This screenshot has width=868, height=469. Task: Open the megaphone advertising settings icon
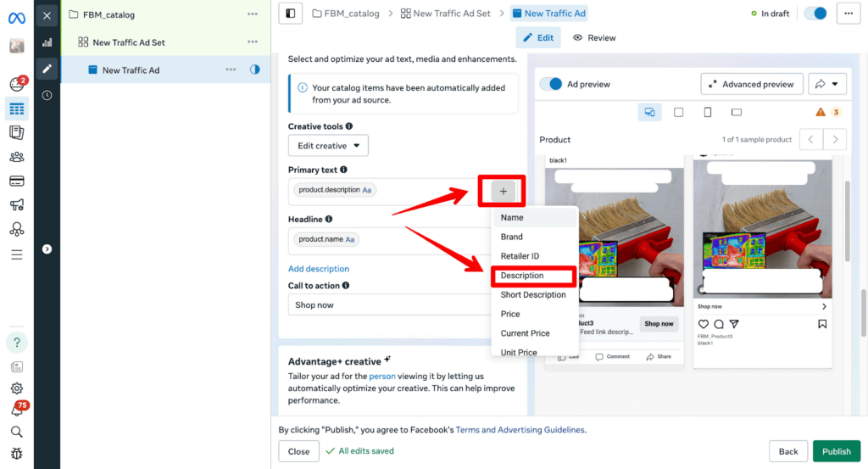(x=17, y=205)
